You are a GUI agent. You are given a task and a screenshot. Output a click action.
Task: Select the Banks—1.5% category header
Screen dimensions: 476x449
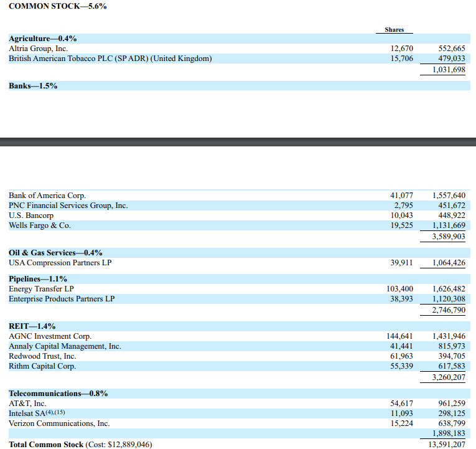33,86
